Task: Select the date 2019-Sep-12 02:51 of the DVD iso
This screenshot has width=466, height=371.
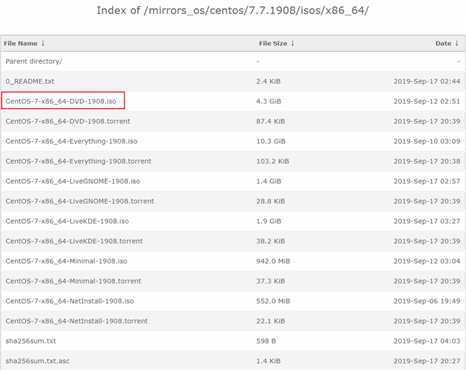Action: [427, 101]
